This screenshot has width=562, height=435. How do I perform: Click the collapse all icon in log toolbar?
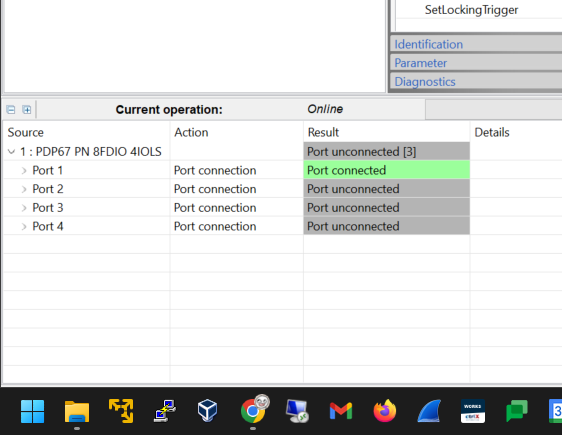tap(11, 110)
